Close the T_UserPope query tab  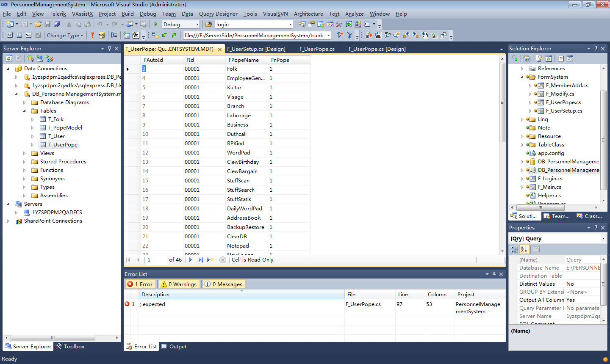pos(220,50)
